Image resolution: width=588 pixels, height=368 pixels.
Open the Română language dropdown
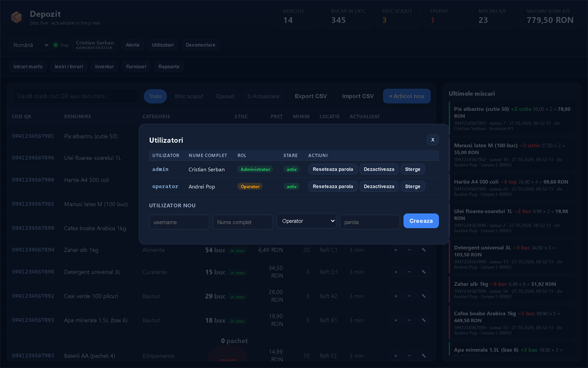pyautogui.click(x=30, y=45)
